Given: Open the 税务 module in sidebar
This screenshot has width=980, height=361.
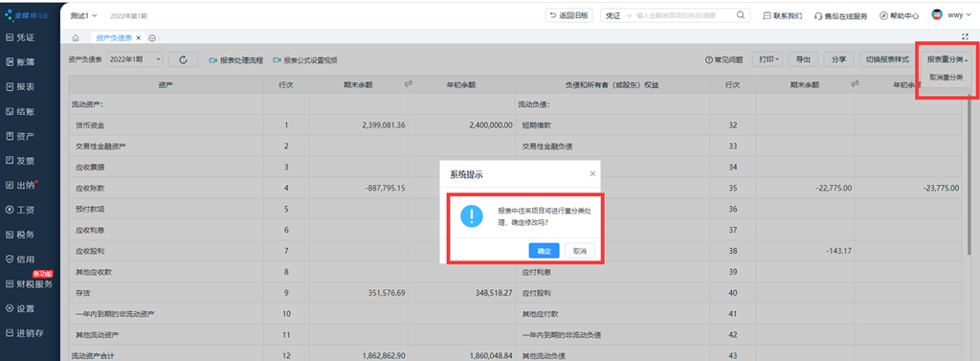Looking at the screenshot, I should click(20, 235).
